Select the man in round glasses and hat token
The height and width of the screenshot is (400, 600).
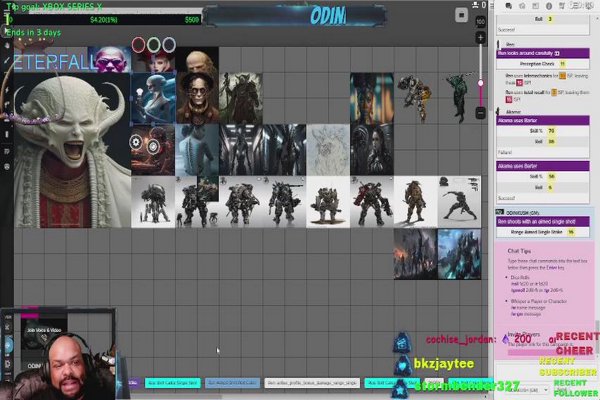pos(197,98)
